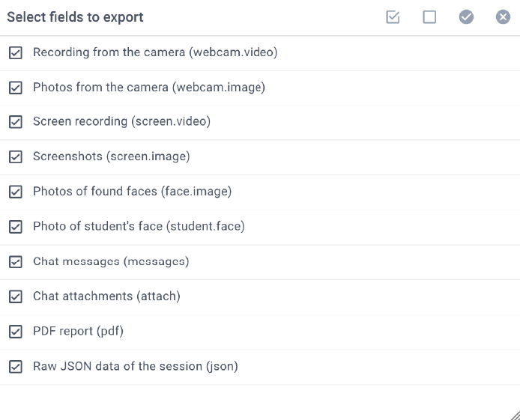Uncheck Photos of found faces checkbox

tap(15, 192)
